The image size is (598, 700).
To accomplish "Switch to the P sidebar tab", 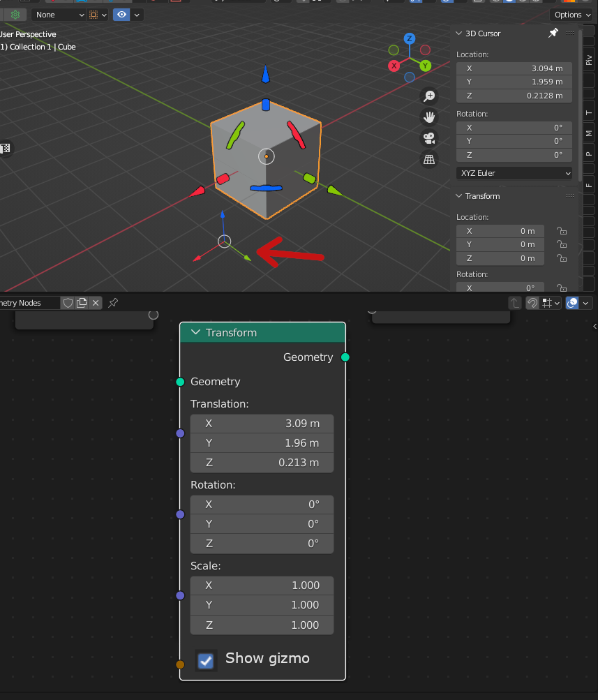I will point(589,154).
